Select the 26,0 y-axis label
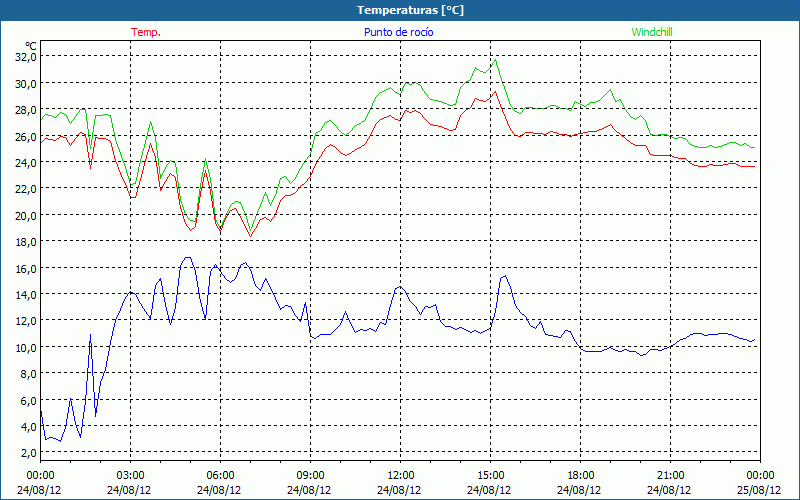This screenshot has height=500, width=800. (x=26, y=136)
